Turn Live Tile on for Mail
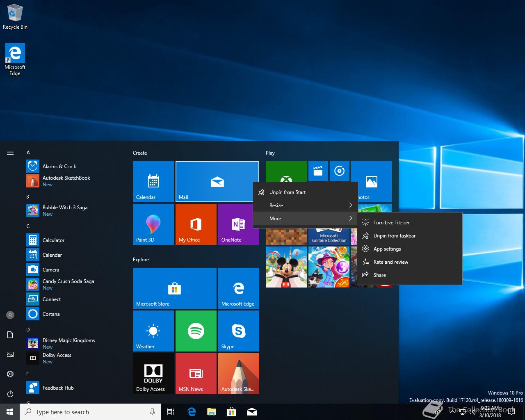 point(410,223)
